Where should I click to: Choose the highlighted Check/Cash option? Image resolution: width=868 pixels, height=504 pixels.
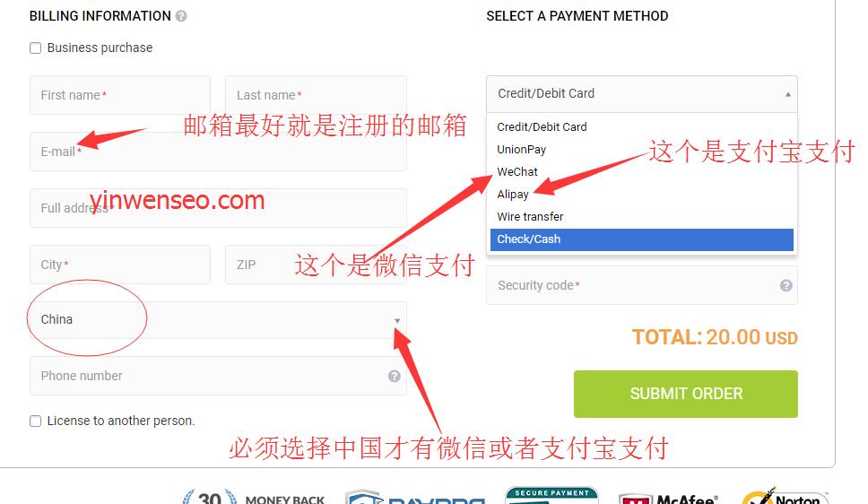[642, 239]
